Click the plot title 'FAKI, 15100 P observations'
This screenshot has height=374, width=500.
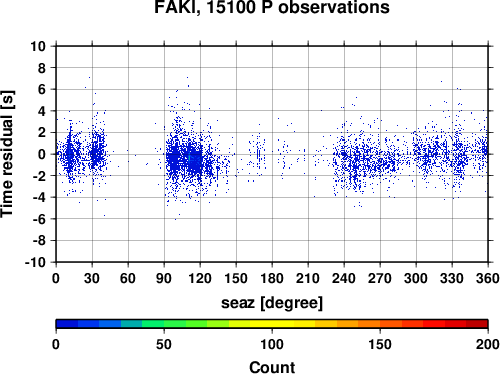[x=272, y=7]
